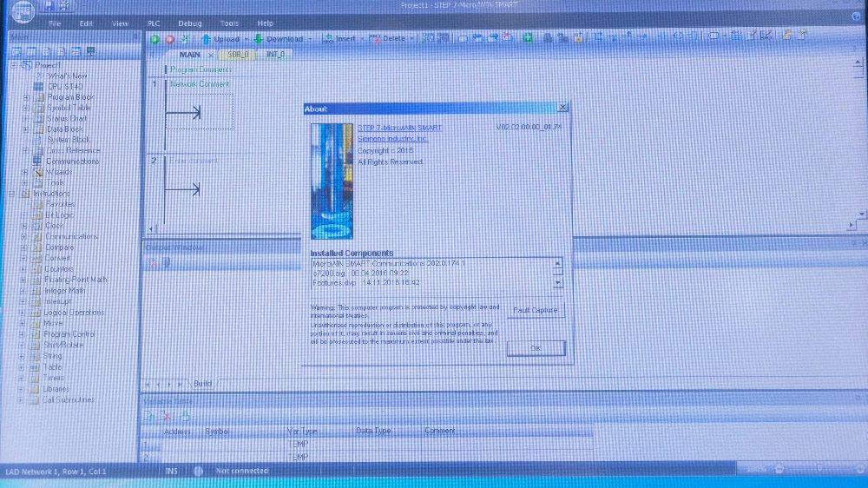Click the Network 1 Network Comment field
This screenshot has height=488, width=868.
[200, 84]
